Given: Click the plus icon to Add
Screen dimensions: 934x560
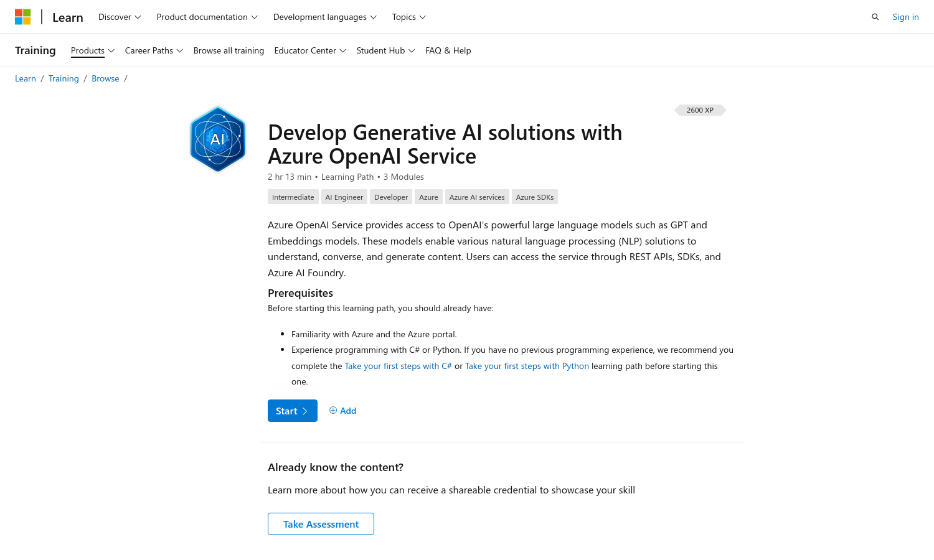Looking at the screenshot, I should tap(333, 411).
